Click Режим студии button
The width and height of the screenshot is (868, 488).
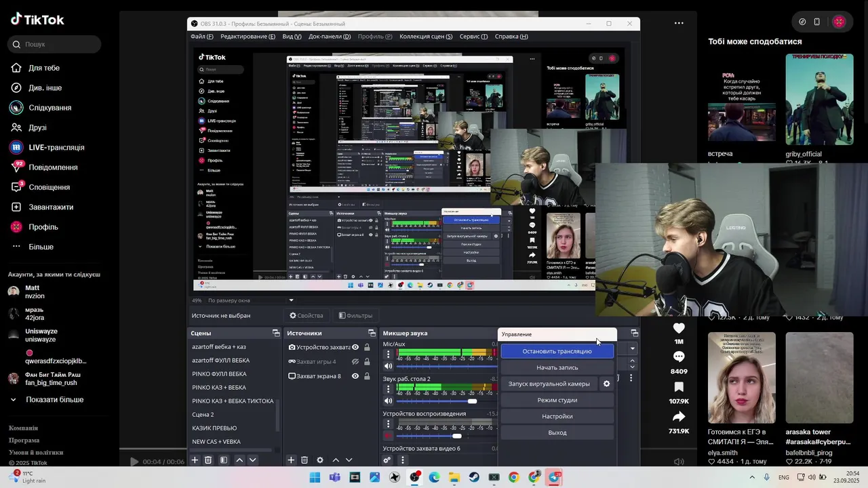pyautogui.click(x=557, y=400)
